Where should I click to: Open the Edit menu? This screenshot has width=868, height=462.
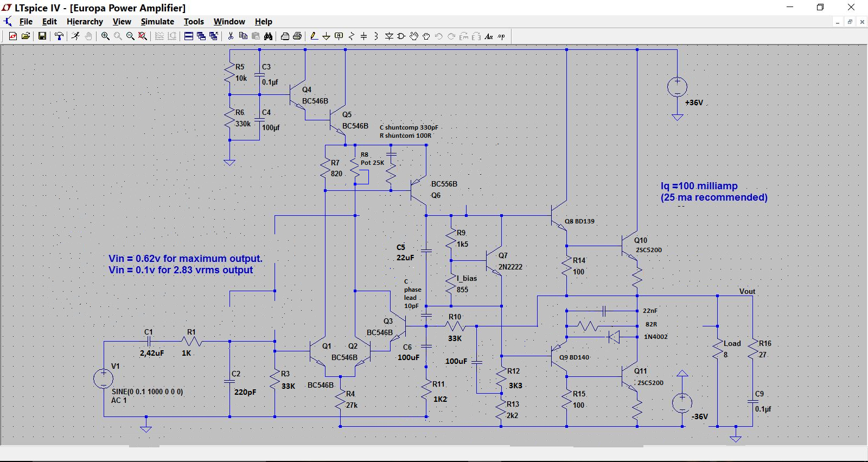(x=49, y=22)
